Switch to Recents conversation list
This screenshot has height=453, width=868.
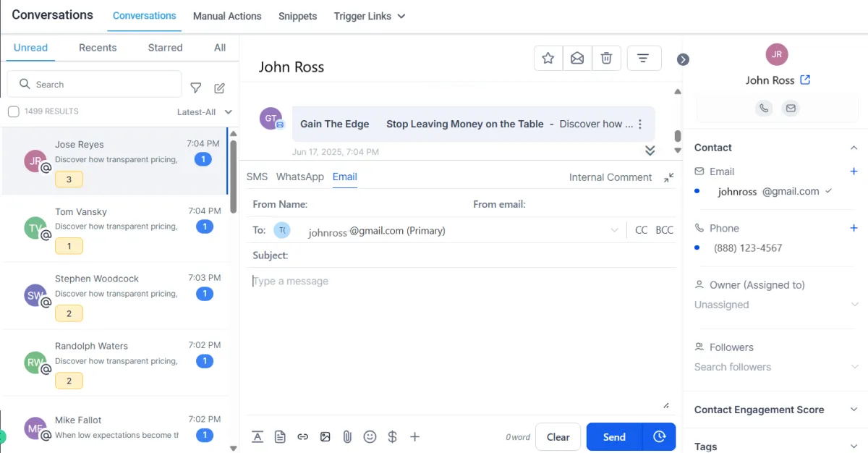[98, 48]
